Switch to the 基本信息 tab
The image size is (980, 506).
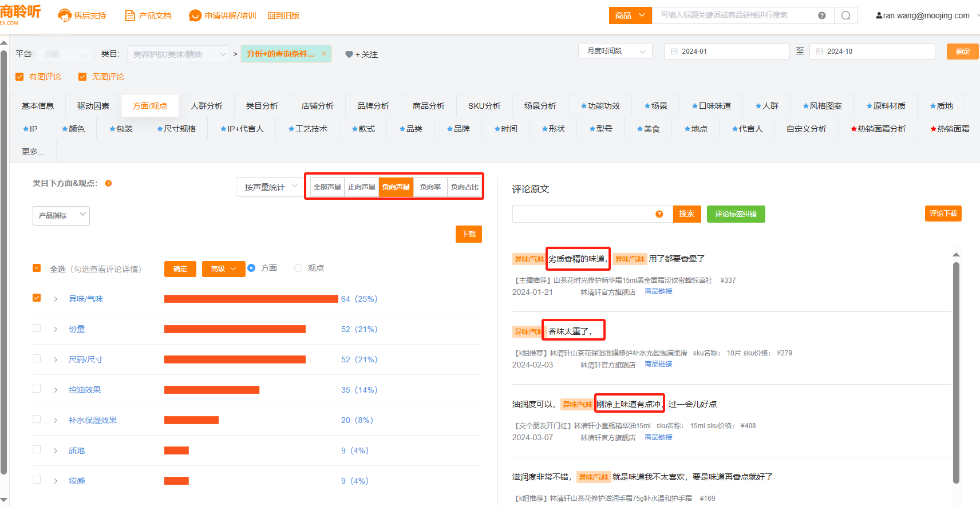click(x=38, y=106)
